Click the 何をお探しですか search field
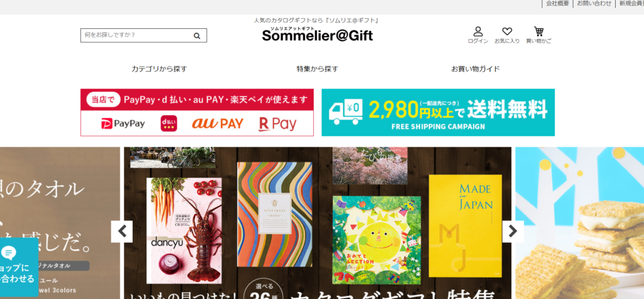Viewport: 644px width, 299px height. click(x=144, y=35)
